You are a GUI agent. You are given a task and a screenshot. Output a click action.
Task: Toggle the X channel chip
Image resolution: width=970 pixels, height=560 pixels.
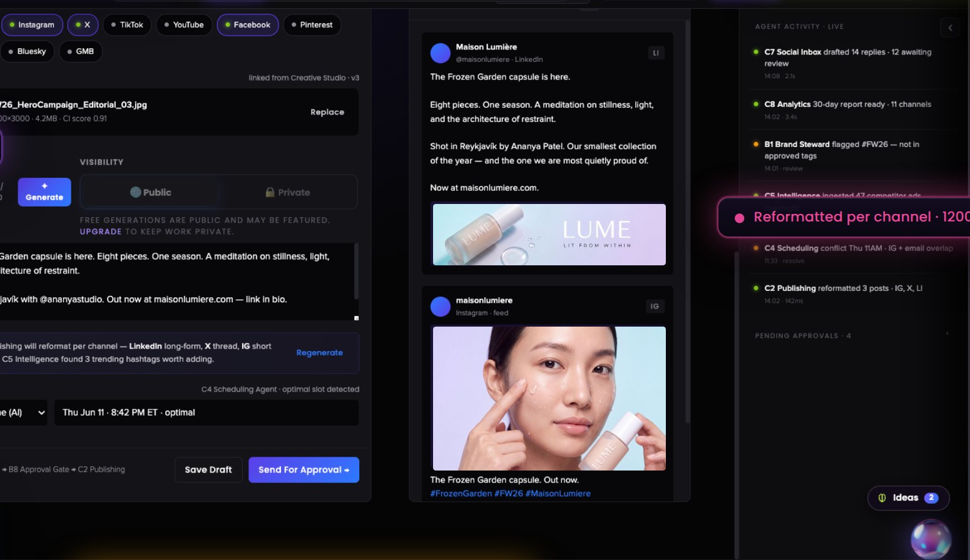click(83, 25)
